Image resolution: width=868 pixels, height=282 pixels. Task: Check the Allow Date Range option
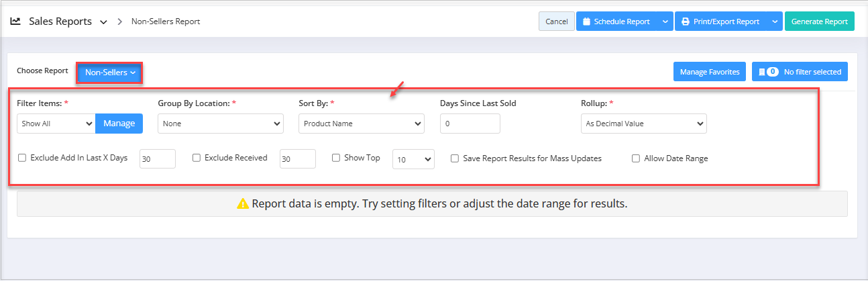pos(636,159)
